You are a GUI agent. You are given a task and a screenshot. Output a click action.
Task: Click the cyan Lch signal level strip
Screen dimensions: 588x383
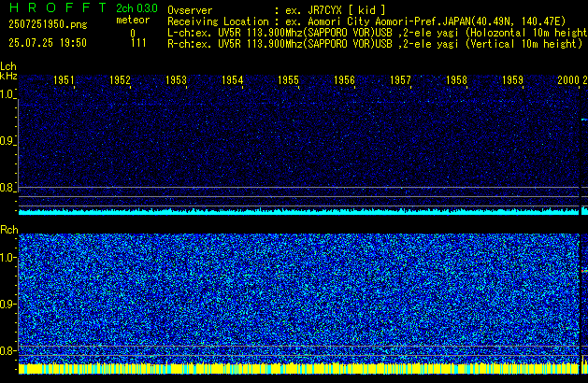[x=298, y=211]
